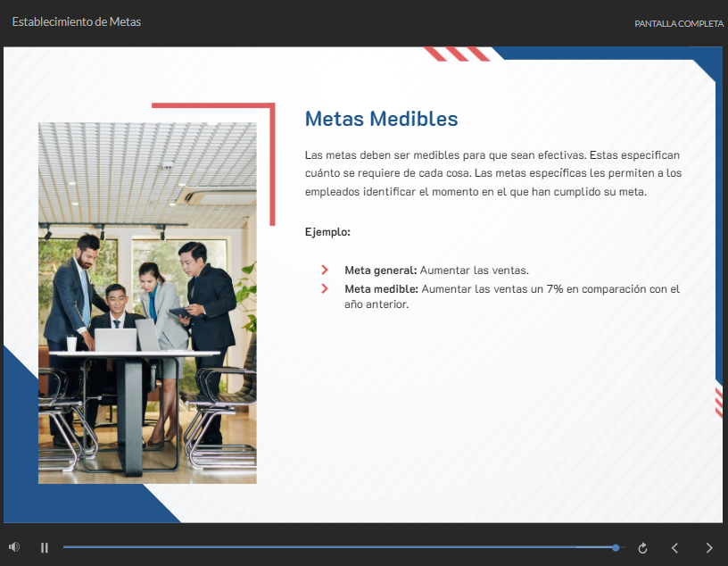
Task: Click the paragraph starting Las metas deben ser
Action: click(493, 173)
